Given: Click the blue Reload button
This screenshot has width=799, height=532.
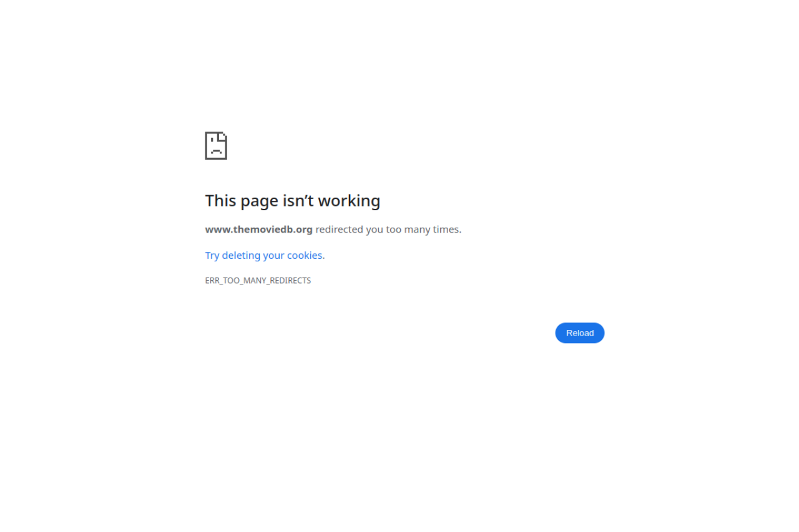Looking at the screenshot, I should [580, 333].
